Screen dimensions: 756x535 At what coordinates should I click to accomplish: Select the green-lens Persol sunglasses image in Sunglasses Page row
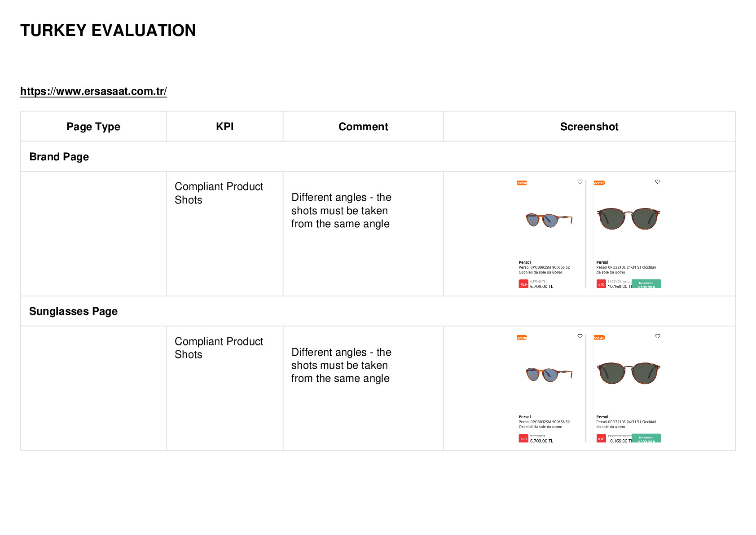[629, 373]
